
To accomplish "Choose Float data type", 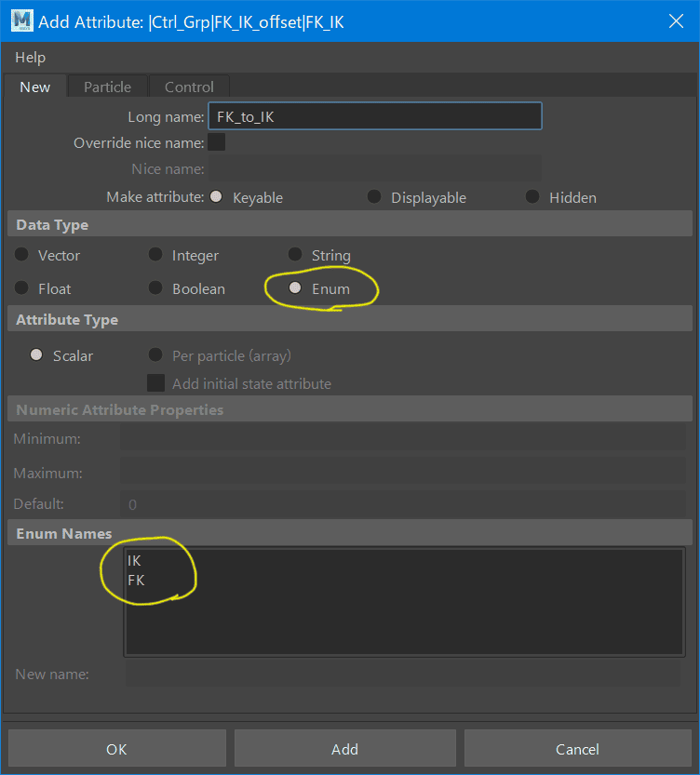I will pos(21,287).
